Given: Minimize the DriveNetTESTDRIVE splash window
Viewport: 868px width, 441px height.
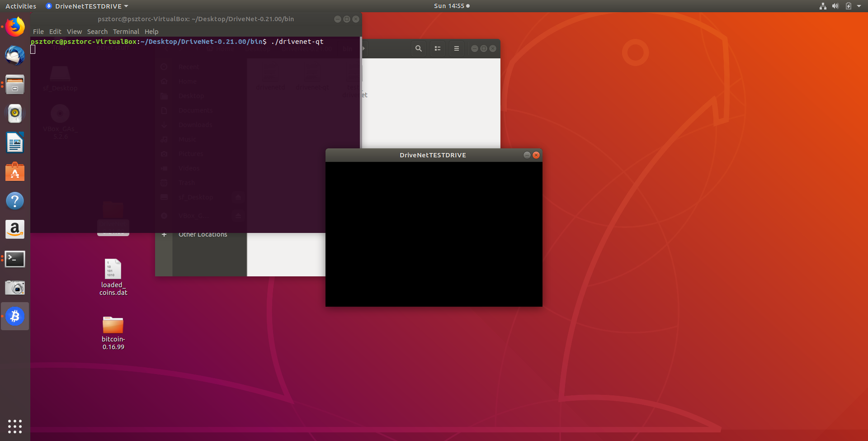Looking at the screenshot, I should click(x=527, y=155).
